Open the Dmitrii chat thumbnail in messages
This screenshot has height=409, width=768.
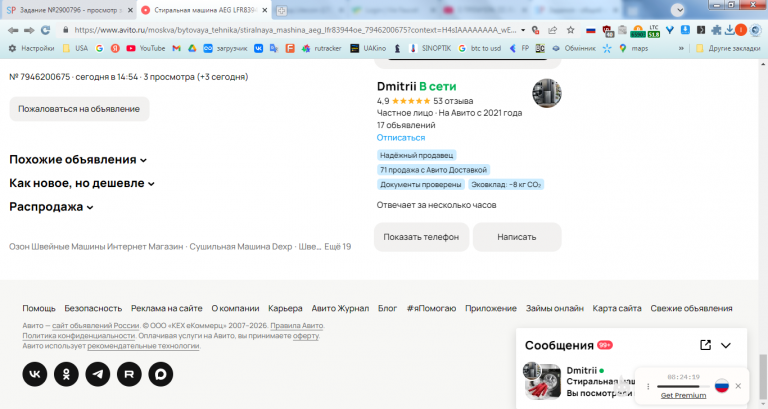(542, 382)
